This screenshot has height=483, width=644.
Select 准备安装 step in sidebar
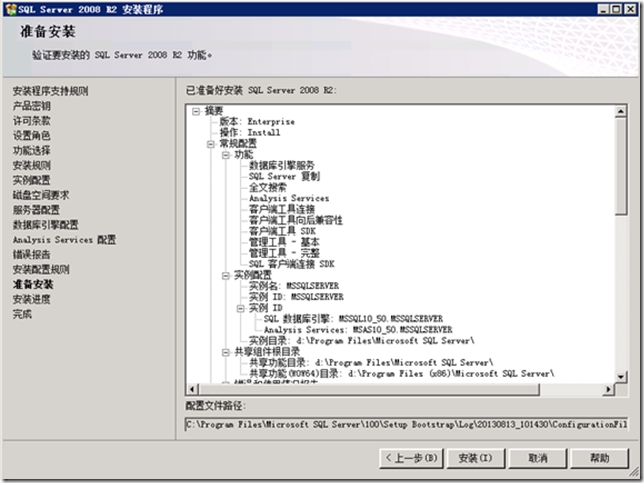(x=33, y=284)
